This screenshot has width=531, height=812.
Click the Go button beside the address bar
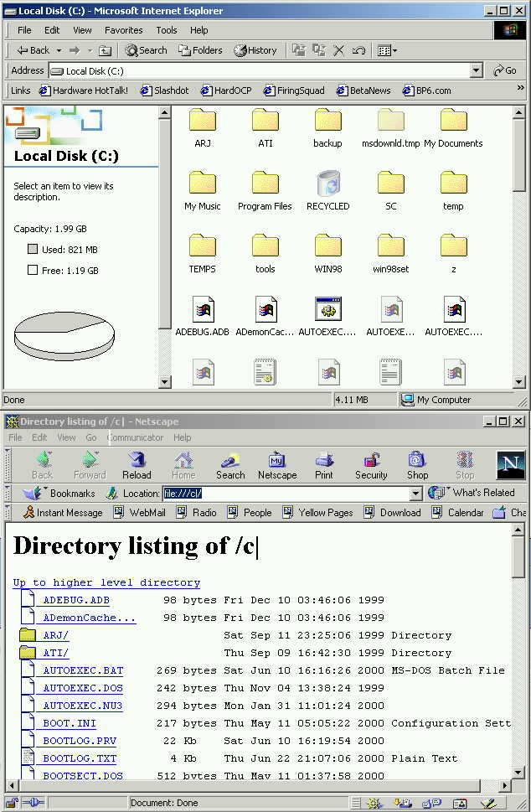click(x=504, y=70)
